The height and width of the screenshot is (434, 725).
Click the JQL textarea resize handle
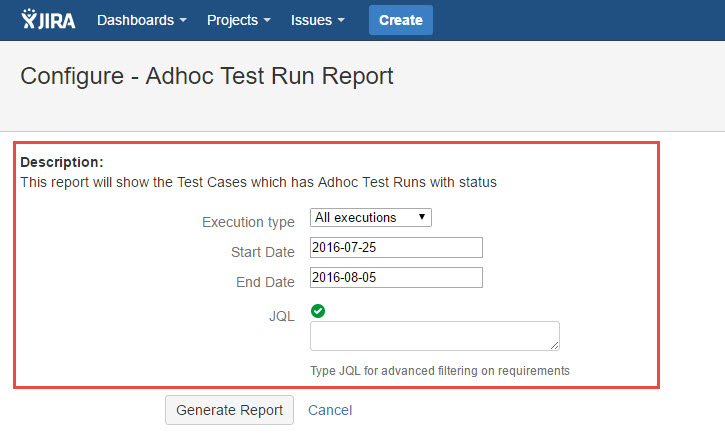pyautogui.click(x=553, y=345)
